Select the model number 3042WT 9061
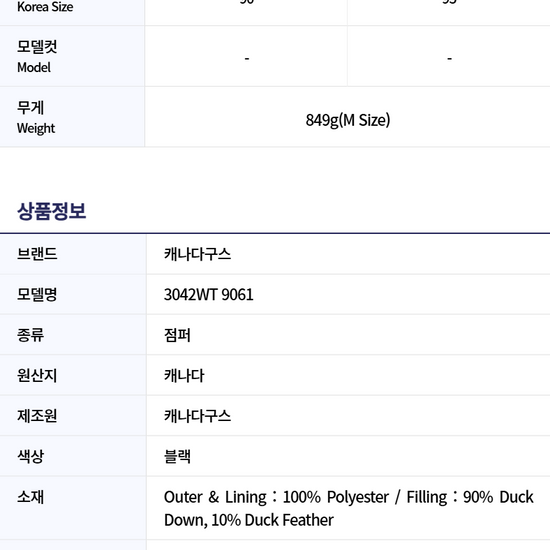This screenshot has width=550, height=550. point(209,294)
